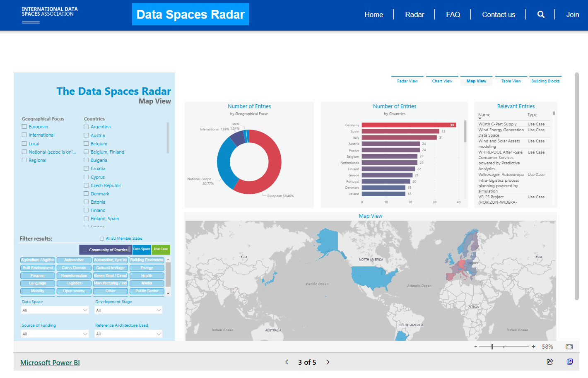Open the Data Space dropdown

(55, 310)
